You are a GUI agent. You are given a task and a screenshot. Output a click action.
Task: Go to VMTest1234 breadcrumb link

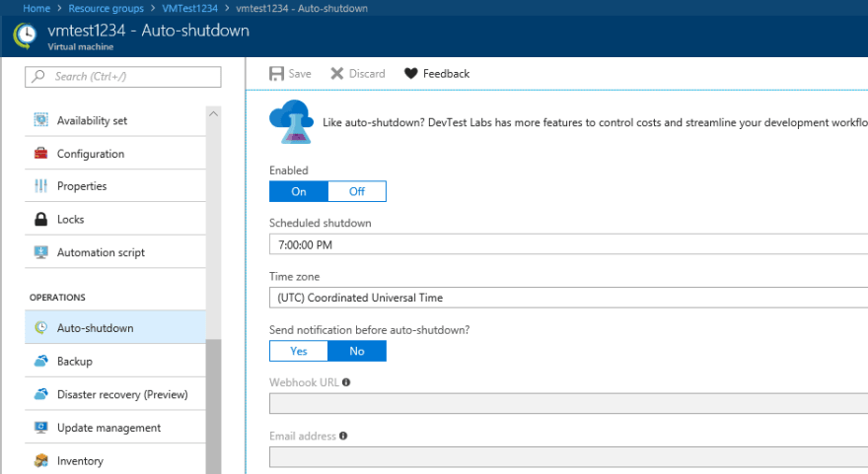click(x=189, y=8)
